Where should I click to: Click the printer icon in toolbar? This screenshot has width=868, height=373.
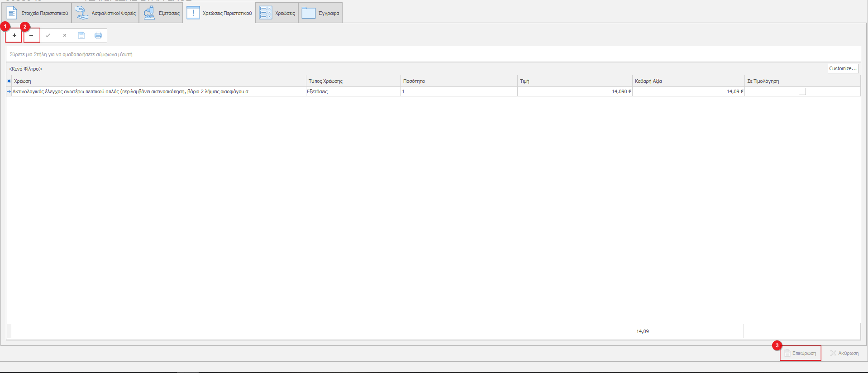tap(98, 35)
